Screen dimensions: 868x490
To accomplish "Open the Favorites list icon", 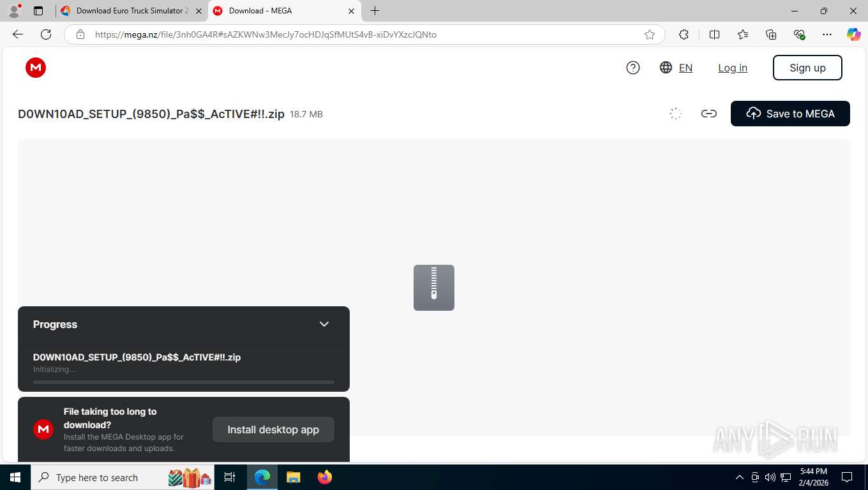I will 743,34.
